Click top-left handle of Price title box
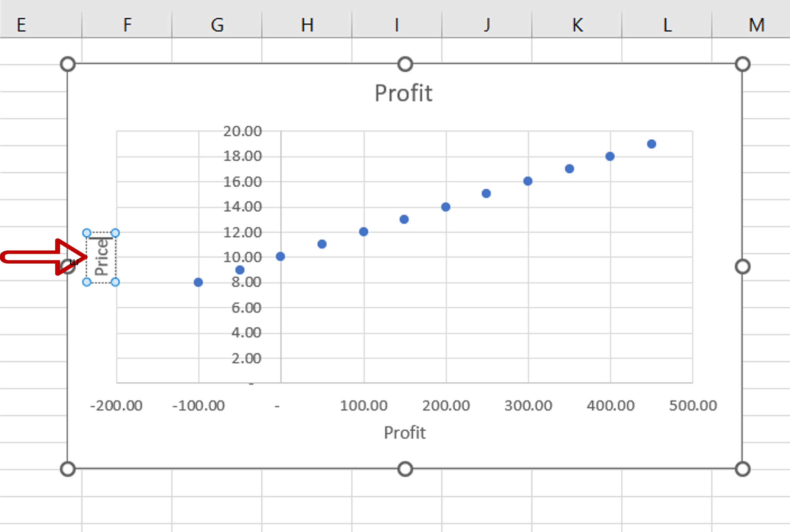 [x=87, y=233]
